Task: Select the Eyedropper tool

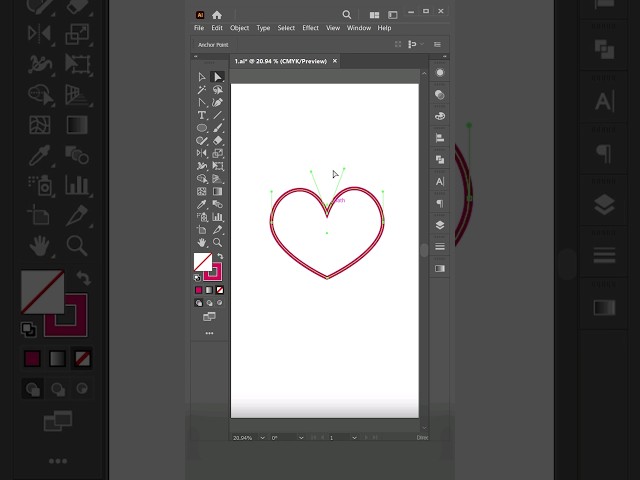Action: 202,204
